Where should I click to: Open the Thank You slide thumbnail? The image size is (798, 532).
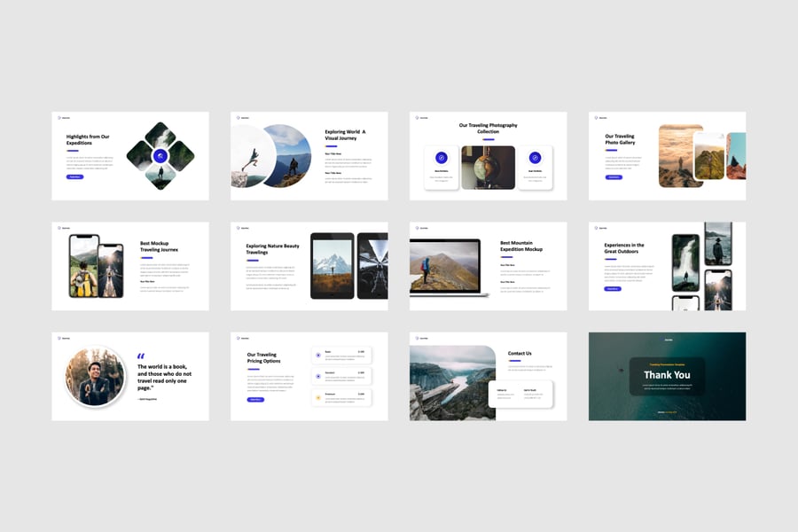tap(667, 376)
